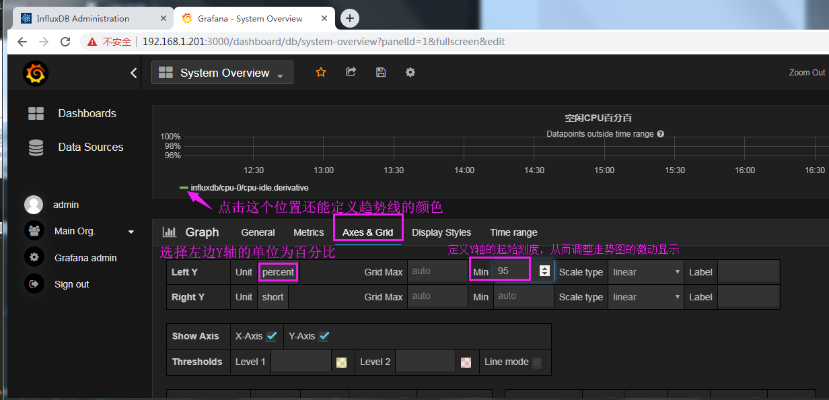Uncheck the Y-Axis checkbox
This screenshot has height=400, width=829.
323,336
